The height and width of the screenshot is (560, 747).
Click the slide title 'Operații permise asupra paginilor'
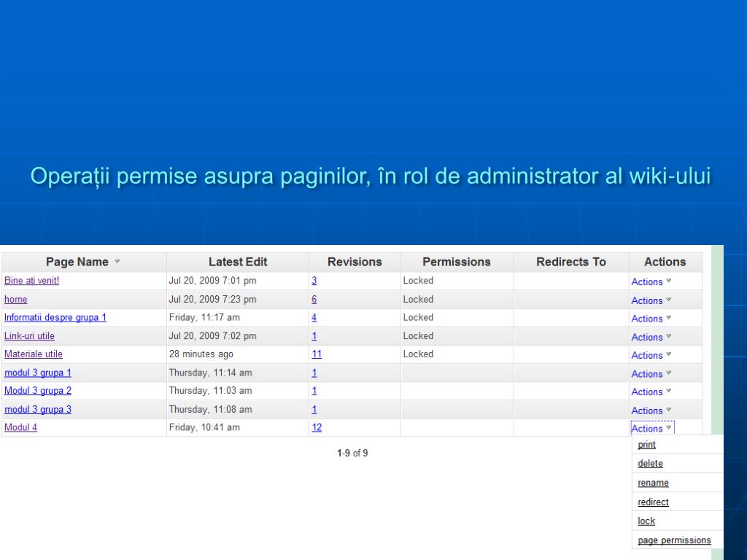tap(201, 176)
